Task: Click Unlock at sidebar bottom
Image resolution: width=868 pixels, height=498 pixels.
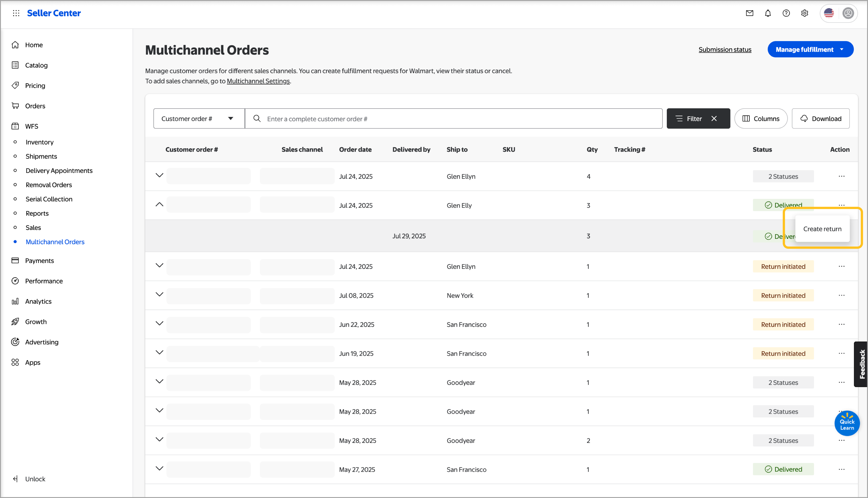Action: coord(35,479)
